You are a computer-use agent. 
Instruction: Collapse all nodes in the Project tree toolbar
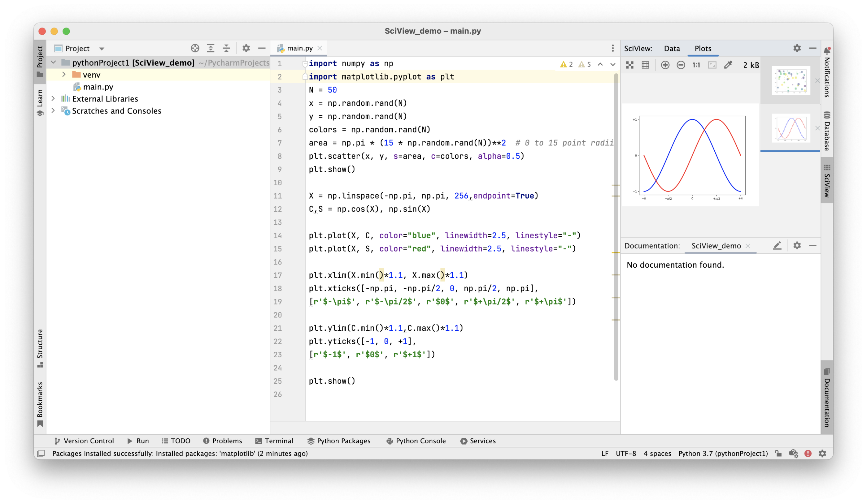(x=226, y=48)
